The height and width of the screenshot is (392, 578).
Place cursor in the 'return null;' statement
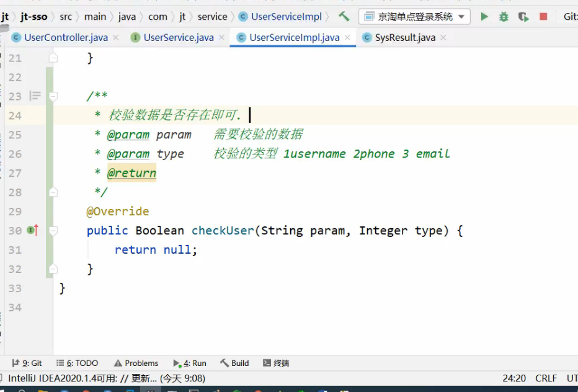coord(156,250)
